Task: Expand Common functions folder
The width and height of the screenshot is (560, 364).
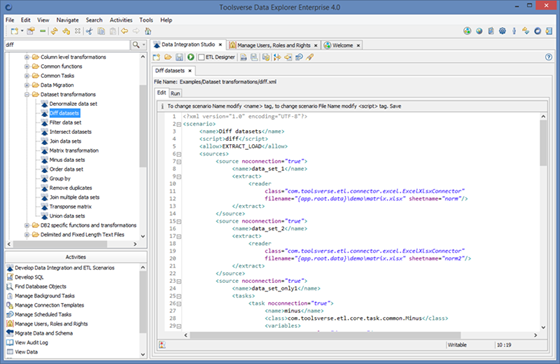Action: pyautogui.click(x=27, y=66)
